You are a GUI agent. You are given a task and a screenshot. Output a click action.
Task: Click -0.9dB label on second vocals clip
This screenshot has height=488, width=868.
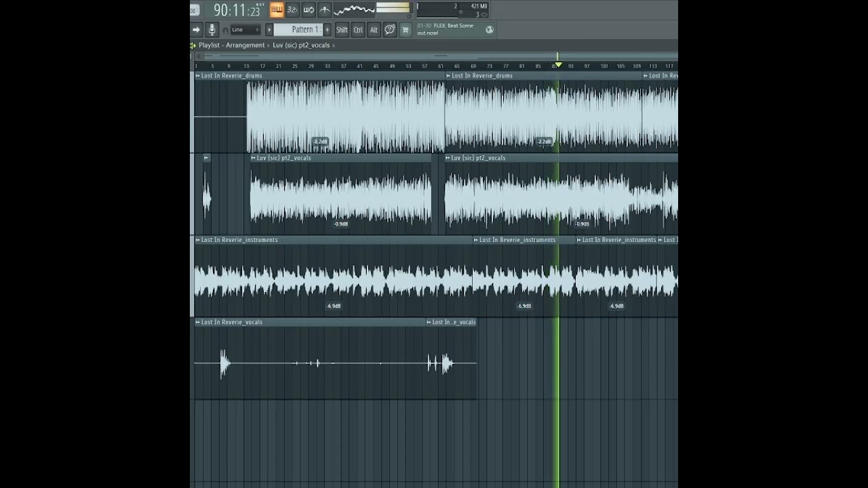(x=582, y=224)
